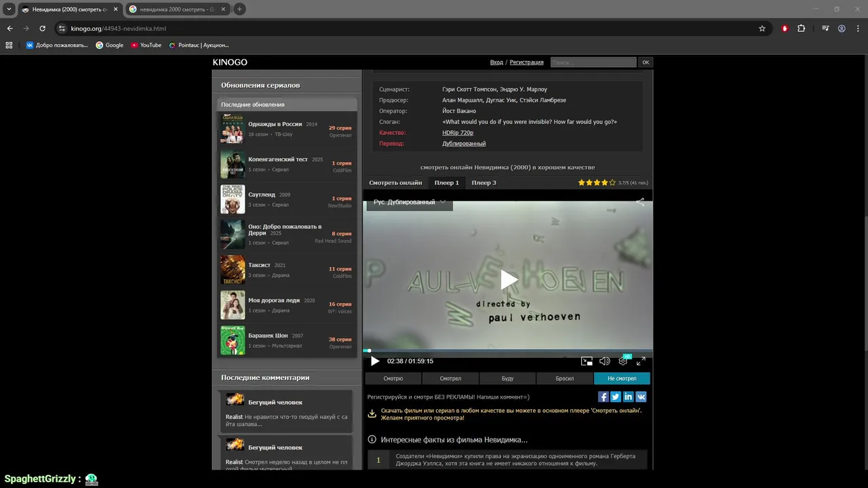Share on LinkedIn
This screenshot has height=488, width=868.
click(628, 397)
